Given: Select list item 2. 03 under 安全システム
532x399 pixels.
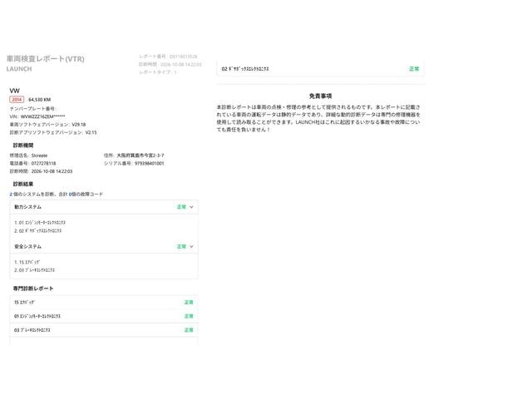Looking at the screenshot, I should [34, 270].
